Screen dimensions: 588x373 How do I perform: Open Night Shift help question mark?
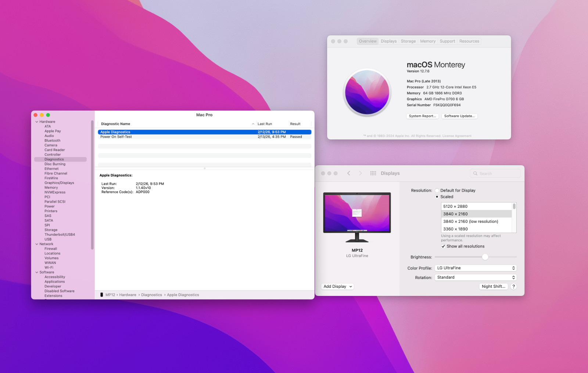click(513, 286)
